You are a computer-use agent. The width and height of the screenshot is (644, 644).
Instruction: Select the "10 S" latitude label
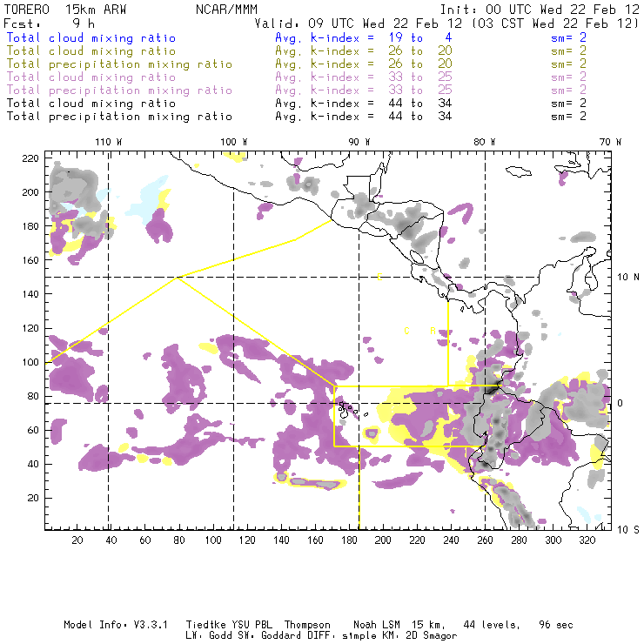click(x=628, y=530)
